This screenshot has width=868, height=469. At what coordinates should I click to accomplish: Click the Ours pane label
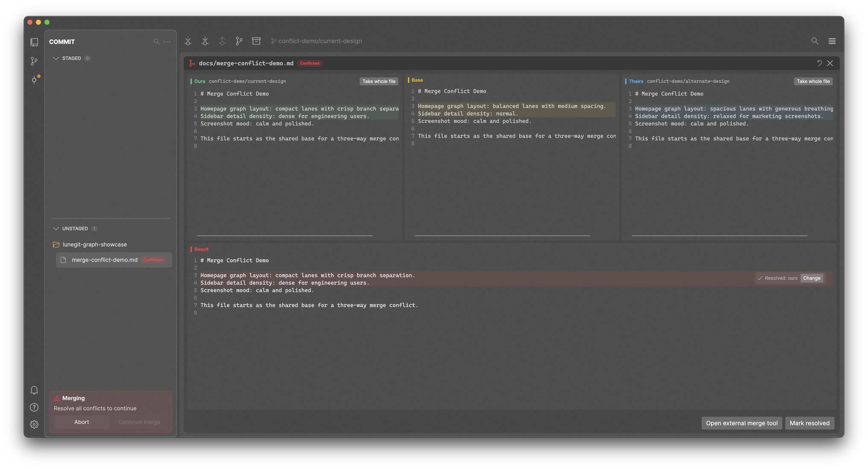[199, 81]
